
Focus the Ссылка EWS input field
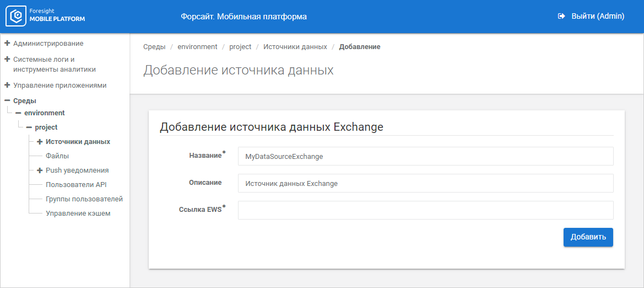(425, 210)
